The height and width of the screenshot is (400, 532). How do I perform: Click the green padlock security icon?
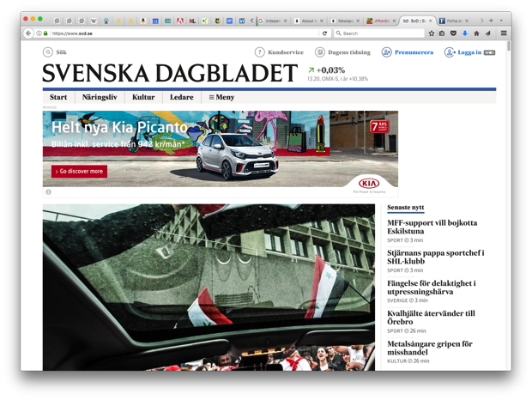[45, 33]
